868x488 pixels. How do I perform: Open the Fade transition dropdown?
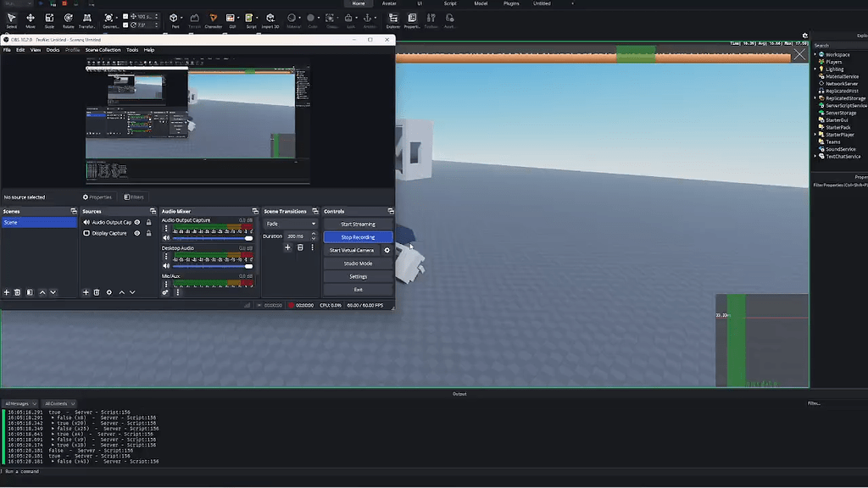click(291, 224)
